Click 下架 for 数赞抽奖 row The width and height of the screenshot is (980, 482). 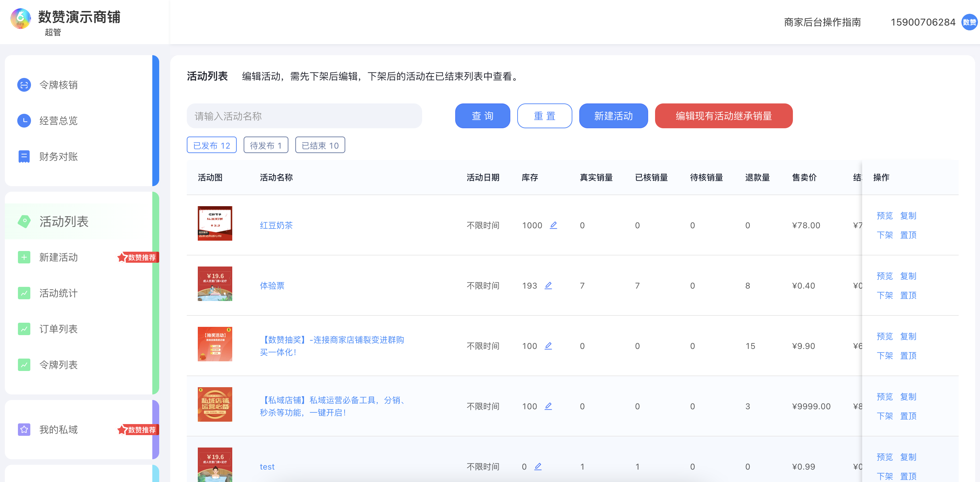[885, 355]
